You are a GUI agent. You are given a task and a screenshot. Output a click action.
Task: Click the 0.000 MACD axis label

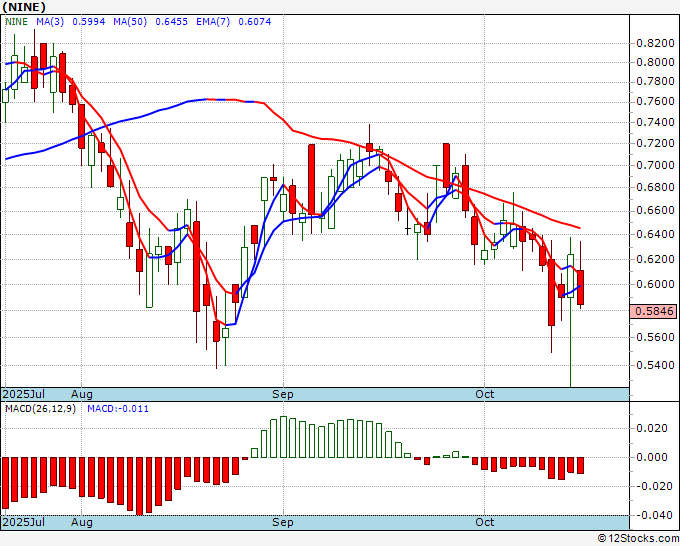point(654,457)
